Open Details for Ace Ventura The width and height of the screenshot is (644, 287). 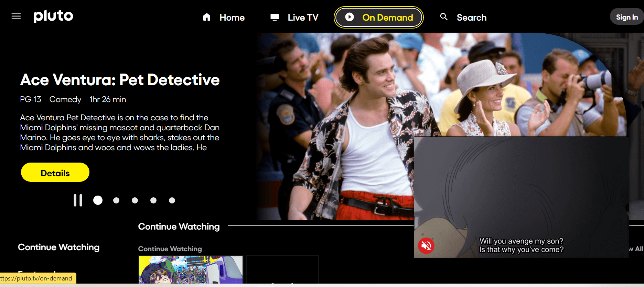(x=55, y=172)
